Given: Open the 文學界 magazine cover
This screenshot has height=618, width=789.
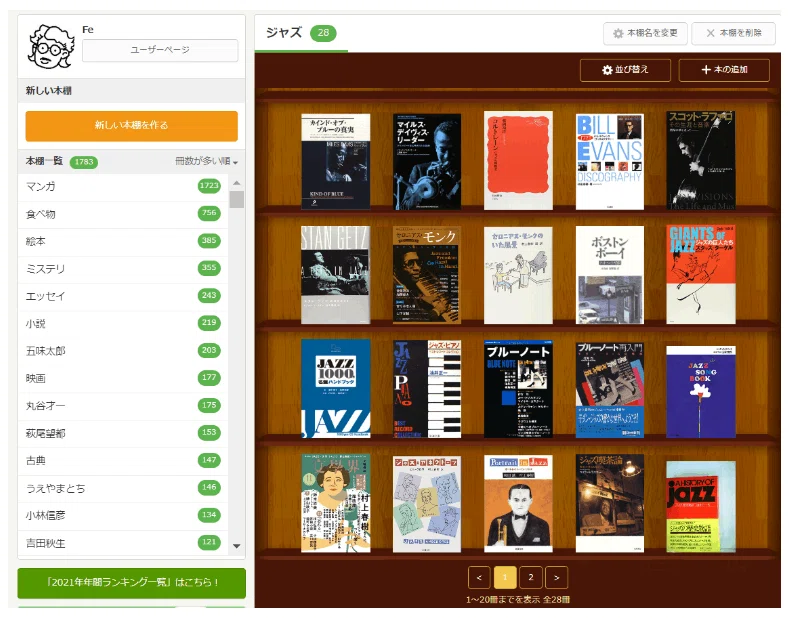Looking at the screenshot, I should (x=336, y=503).
